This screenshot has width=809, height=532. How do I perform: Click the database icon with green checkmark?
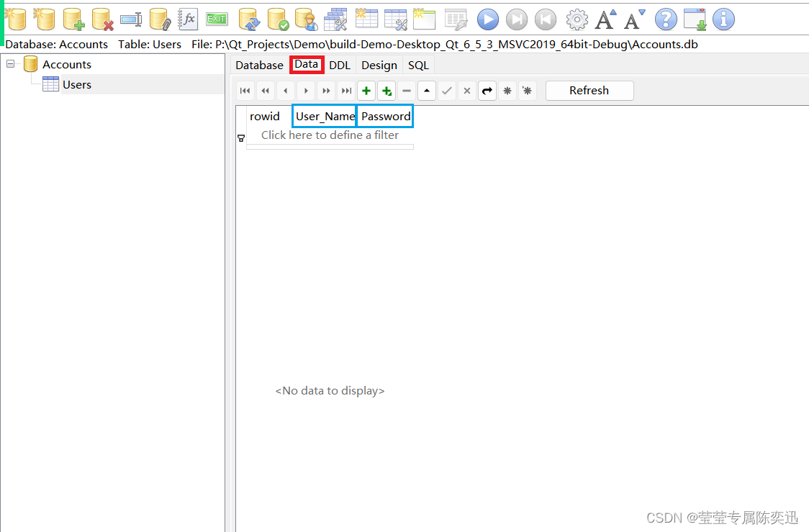(x=278, y=19)
